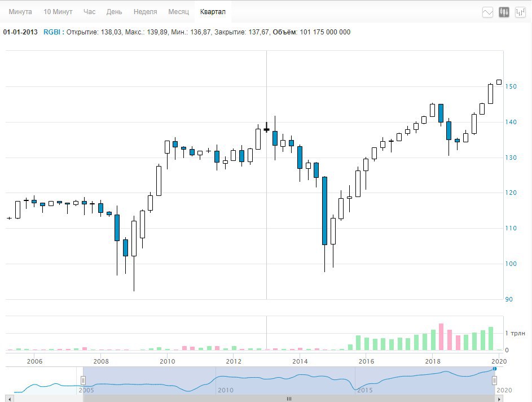Click the 2006 time axis label
Image resolution: width=532 pixels, height=402 pixels.
[x=34, y=361]
